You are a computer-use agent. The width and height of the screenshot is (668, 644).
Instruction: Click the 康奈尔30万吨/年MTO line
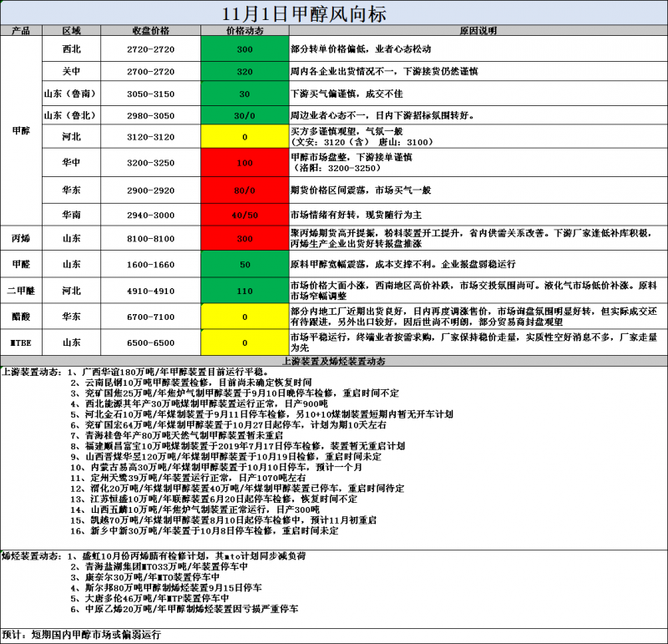click(x=144, y=577)
